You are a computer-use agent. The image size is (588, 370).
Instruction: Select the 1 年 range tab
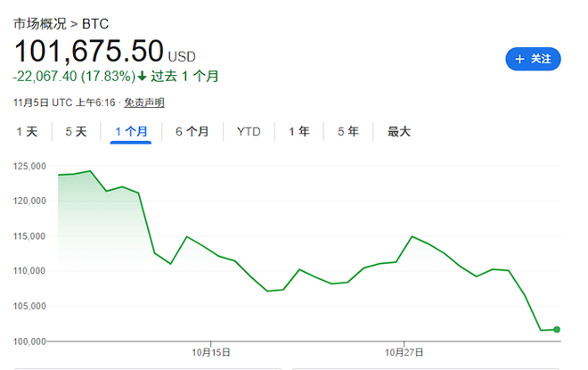coord(298,132)
